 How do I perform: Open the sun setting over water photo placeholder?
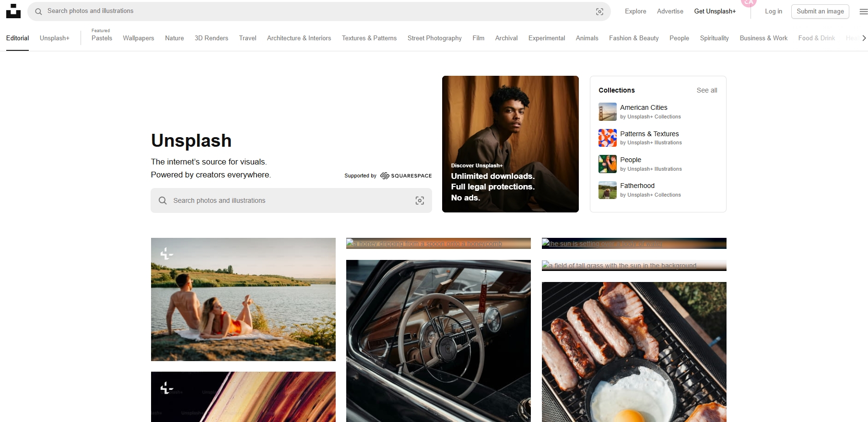(x=634, y=244)
